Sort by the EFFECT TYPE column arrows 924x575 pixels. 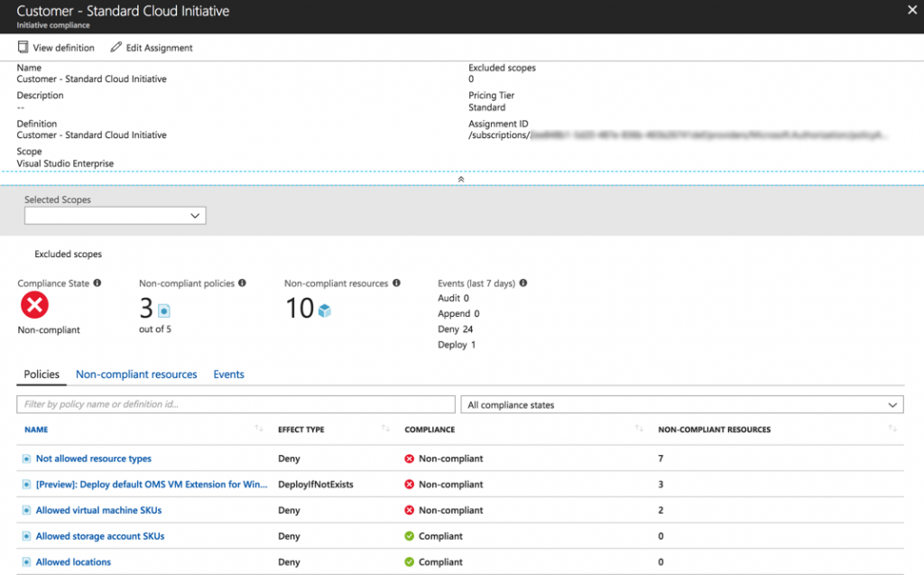(x=385, y=429)
